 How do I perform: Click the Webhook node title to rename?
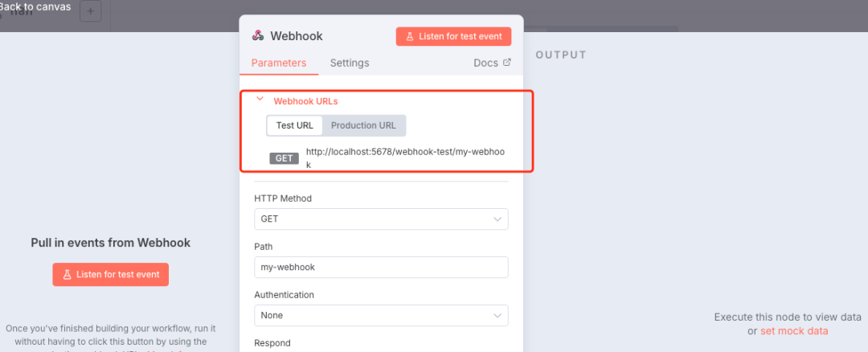pyautogui.click(x=297, y=36)
